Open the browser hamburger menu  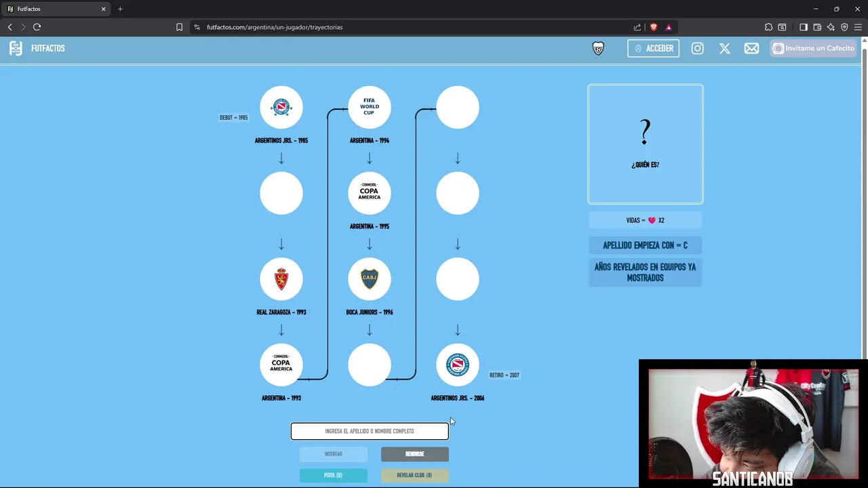[858, 27]
